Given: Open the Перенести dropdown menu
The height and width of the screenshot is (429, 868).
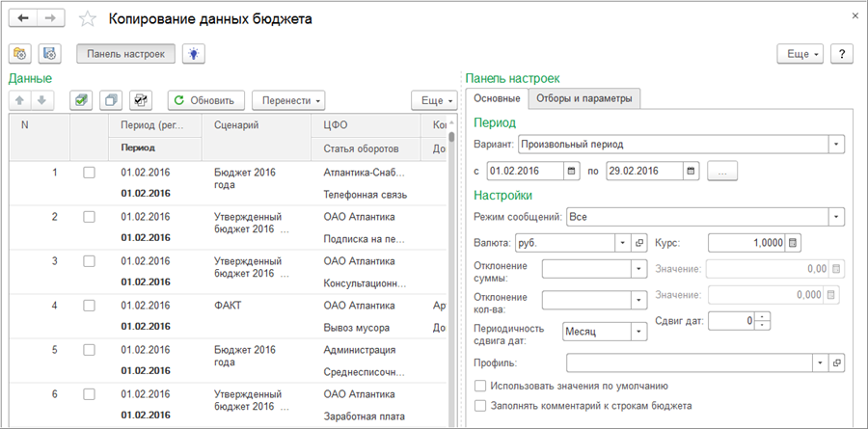Looking at the screenshot, I should click(287, 100).
